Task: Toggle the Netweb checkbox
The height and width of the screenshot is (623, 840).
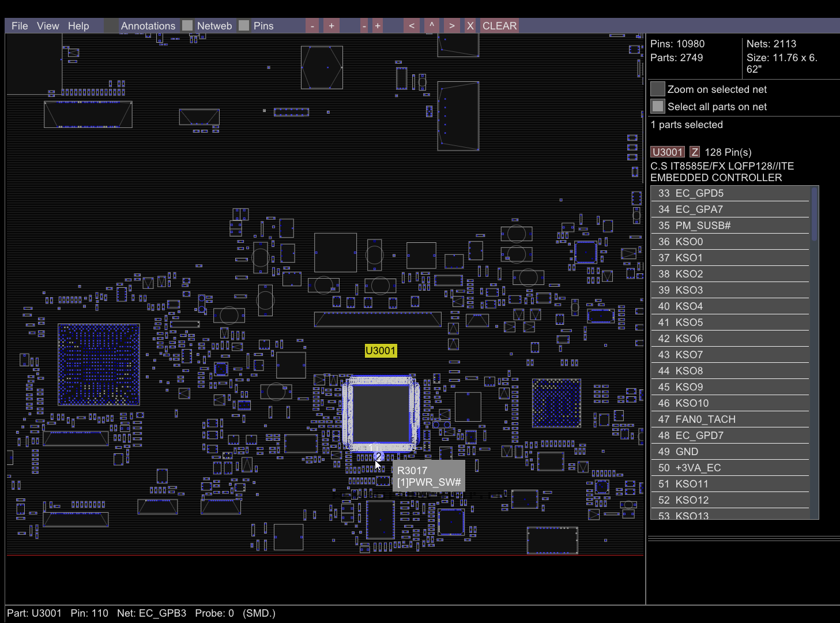Action: coord(187,26)
